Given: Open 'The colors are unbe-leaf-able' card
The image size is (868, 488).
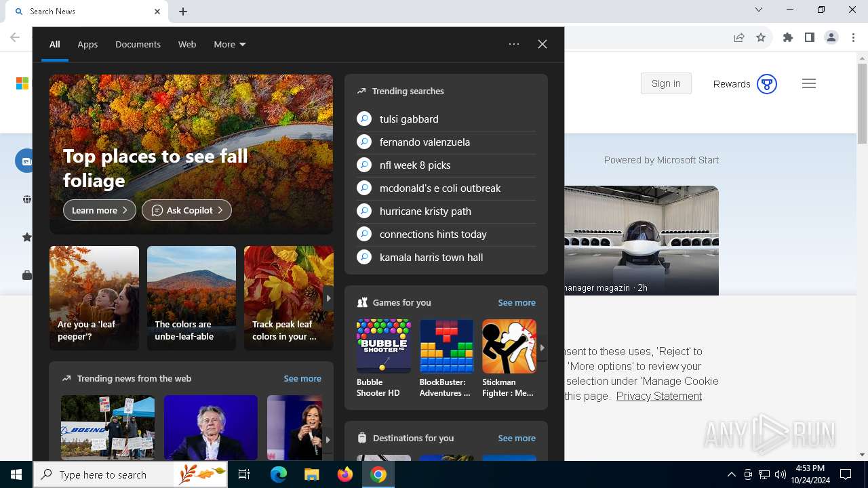Looking at the screenshot, I should click(x=191, y=298).
